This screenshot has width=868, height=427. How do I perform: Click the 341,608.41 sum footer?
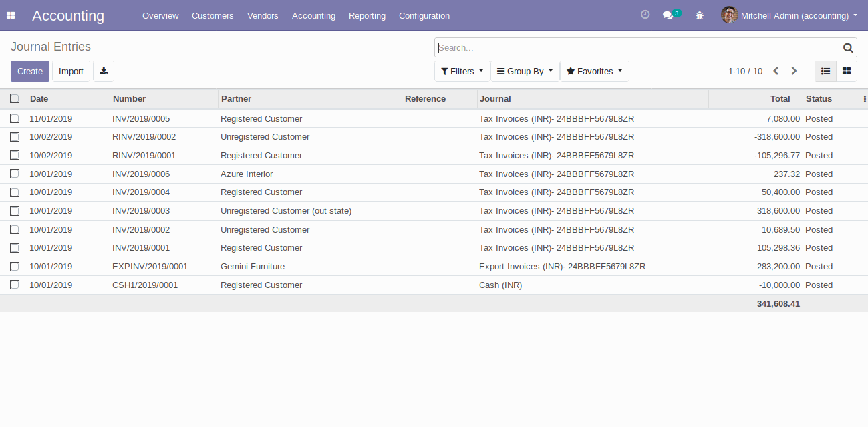pyautogui.click(x=778, y=304)
